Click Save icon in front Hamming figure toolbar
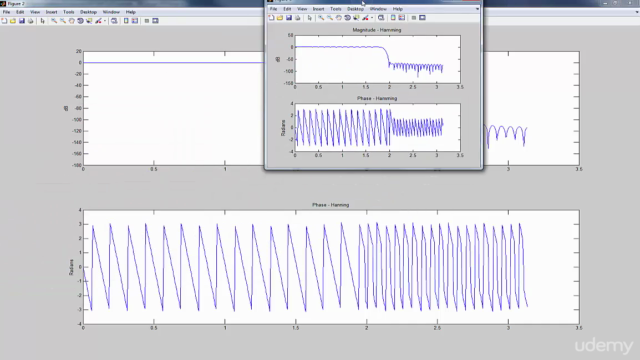The height and width of the screenshot is (360, 640). [x=289, y=18]
